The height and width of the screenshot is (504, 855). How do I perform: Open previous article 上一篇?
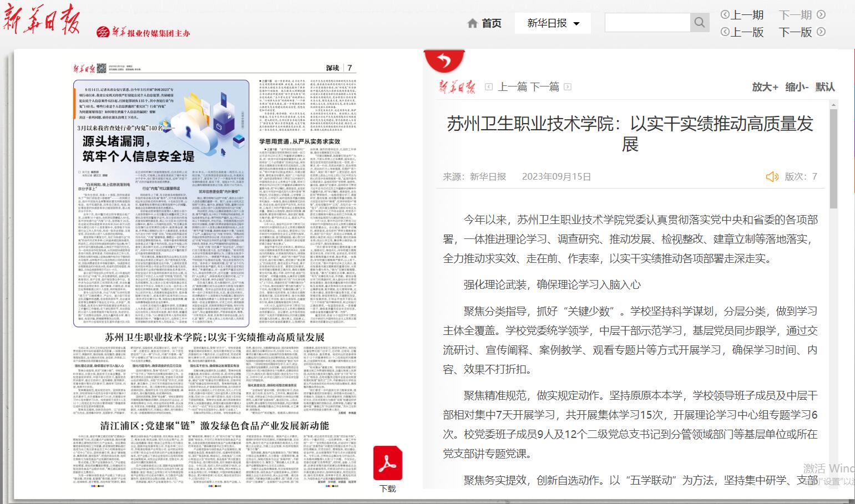[513, 86]
